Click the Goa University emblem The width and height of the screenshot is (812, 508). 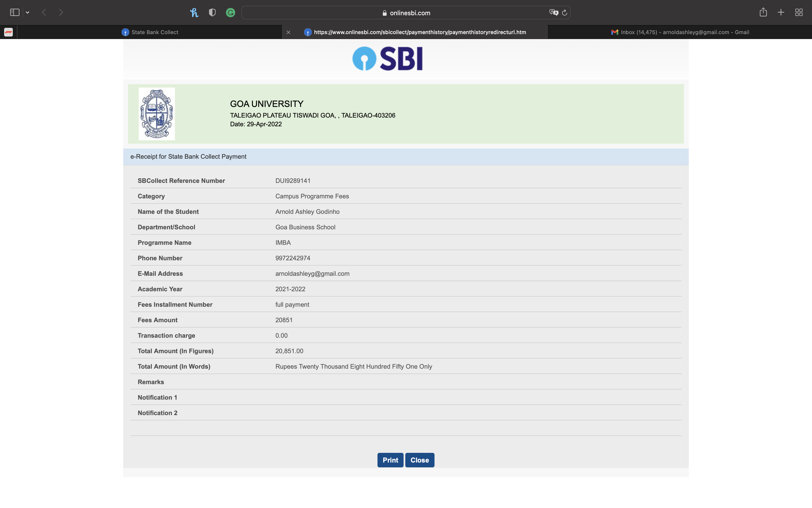pos(157,114)
